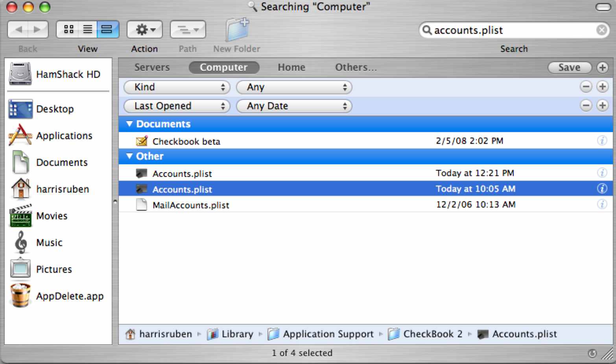Open the Kind criterion dropdown
The width and height of the screenshot is (616, 364).
coord(177,87)
